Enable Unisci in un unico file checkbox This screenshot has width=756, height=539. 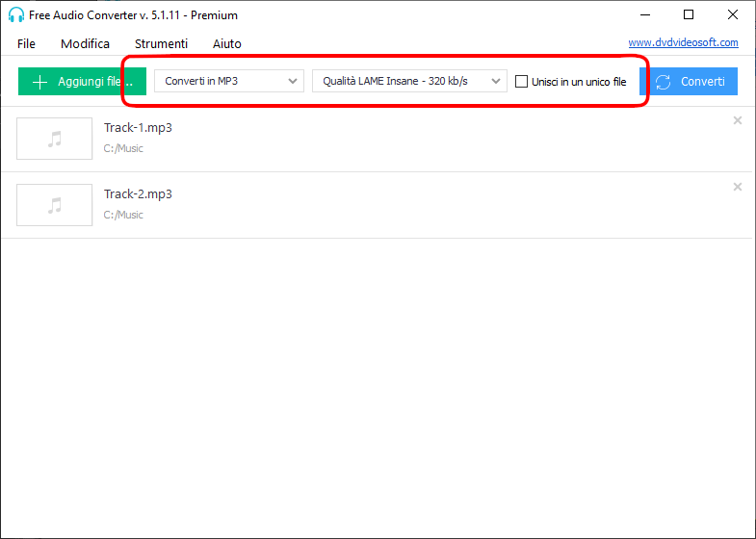[x=521, y=82]
